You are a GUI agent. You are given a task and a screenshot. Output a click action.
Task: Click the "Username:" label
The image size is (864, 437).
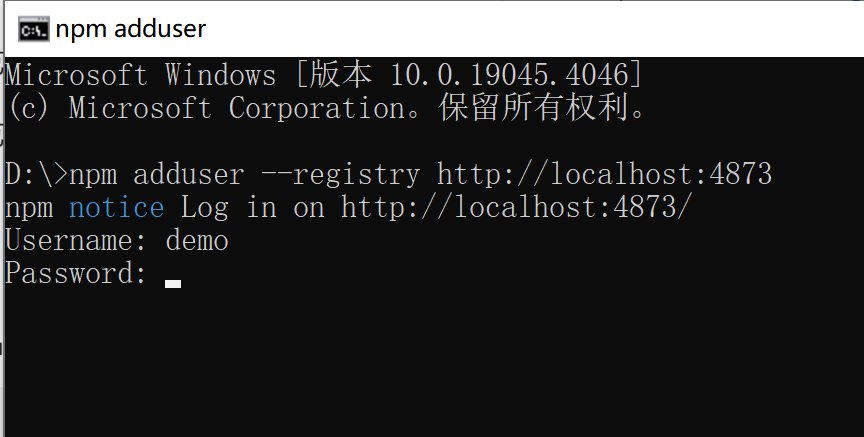[x=76, y=240]
